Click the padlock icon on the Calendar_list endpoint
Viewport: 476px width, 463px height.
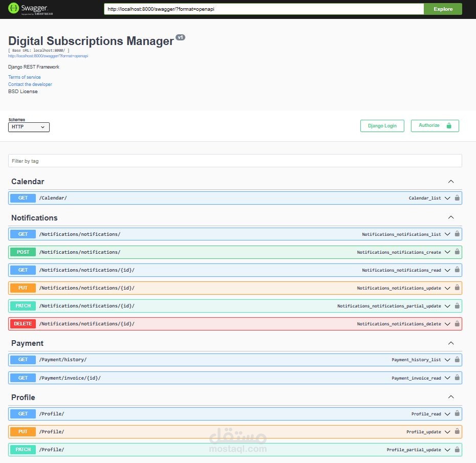click(x=457, y=198)
